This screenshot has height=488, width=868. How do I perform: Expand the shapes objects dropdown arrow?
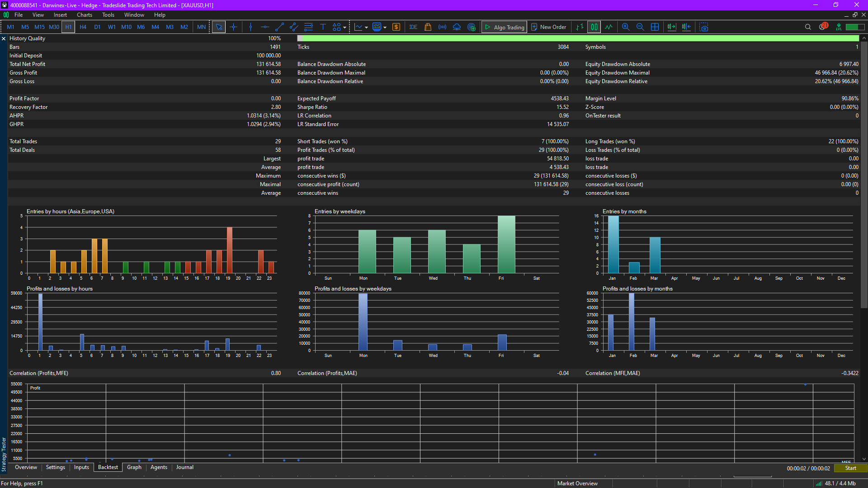tap(345, 28)
